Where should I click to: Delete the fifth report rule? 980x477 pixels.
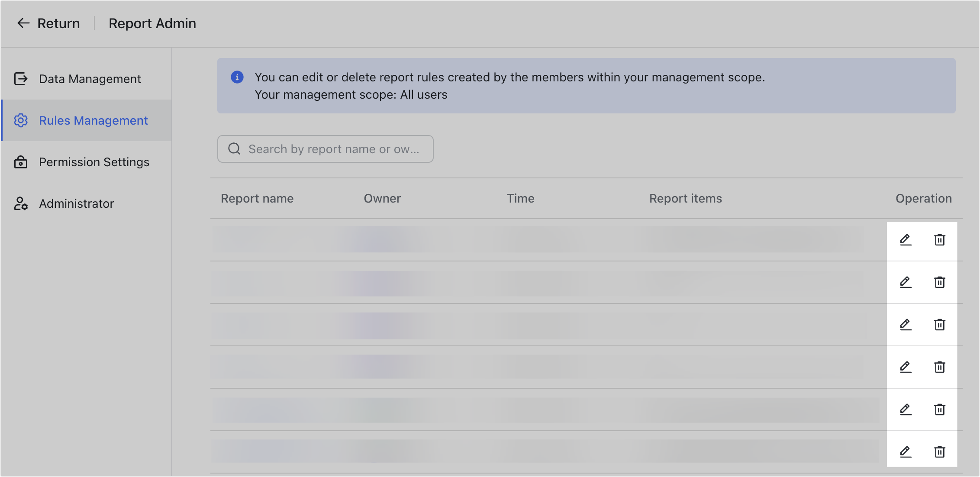(940, 409)
